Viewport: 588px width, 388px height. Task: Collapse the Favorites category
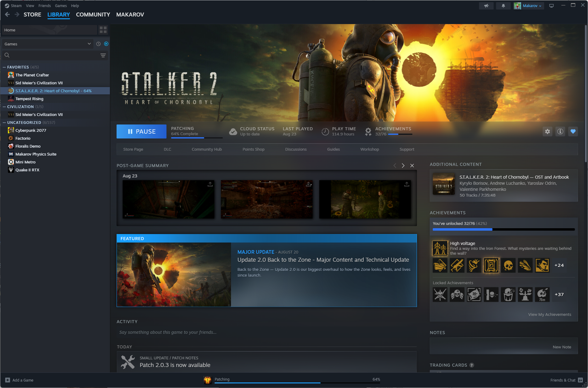coord(5,67)
